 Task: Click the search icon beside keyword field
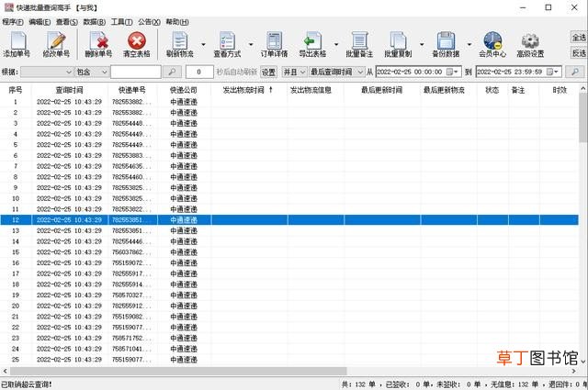[x=172, y=72]
